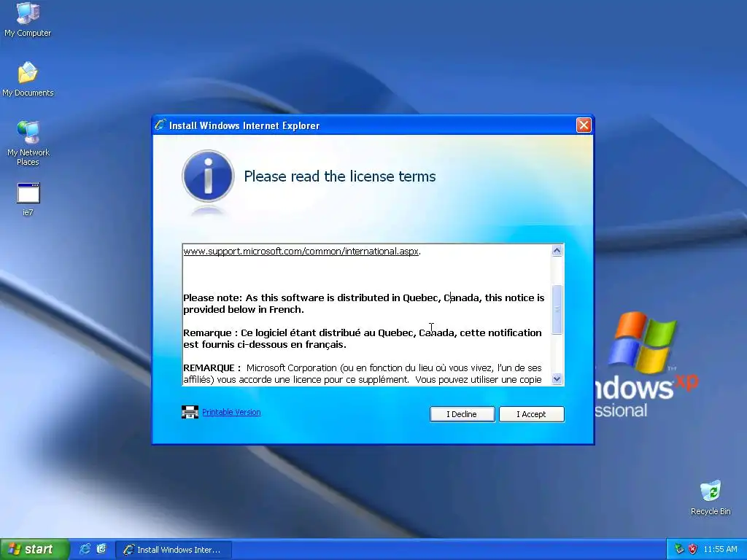The image size is (747, 560).
Task: Click the 'Remarque : Ce logiciel' French paragraph
Action: [x=363, y=338]
